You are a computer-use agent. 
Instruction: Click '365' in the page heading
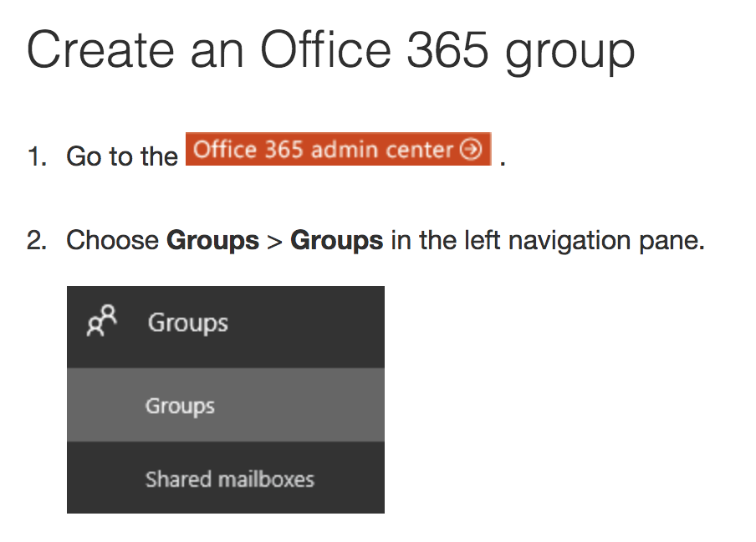(x=448, y=49)
